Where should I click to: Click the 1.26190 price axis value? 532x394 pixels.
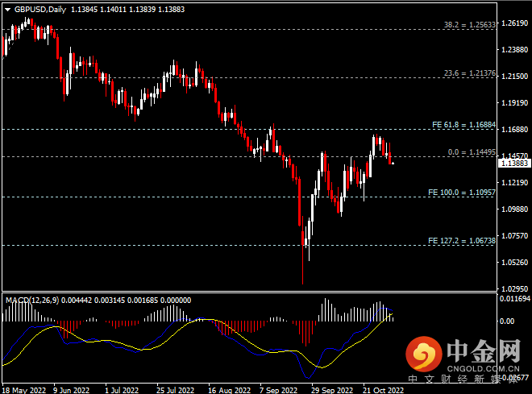(x=515, y=23)
